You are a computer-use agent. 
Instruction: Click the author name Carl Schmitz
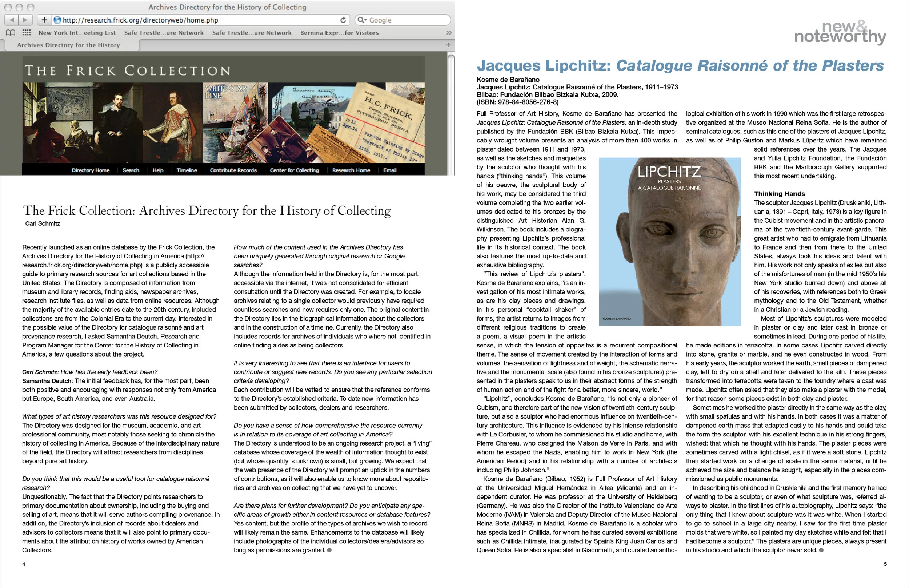click(x=43, y=224)
